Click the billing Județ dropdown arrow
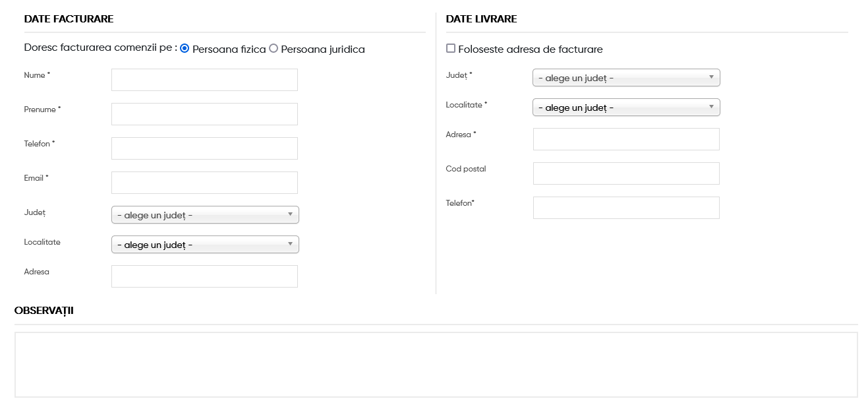Viewport: 868px width, 403px height. click(x=290, y=214)
